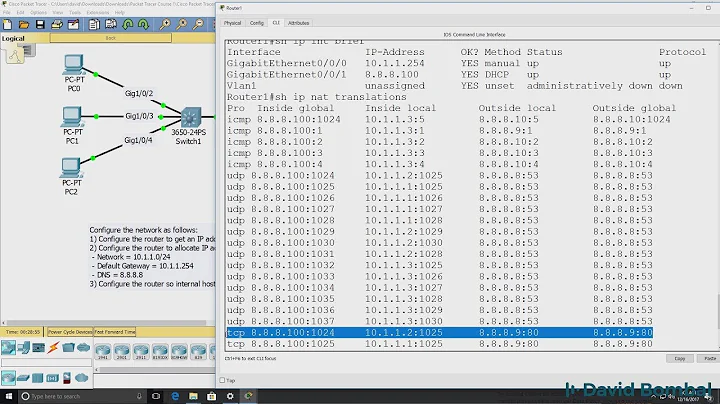
Task: Toggle the Top checkbox in Router1 window
Action: tap(222, 380)
